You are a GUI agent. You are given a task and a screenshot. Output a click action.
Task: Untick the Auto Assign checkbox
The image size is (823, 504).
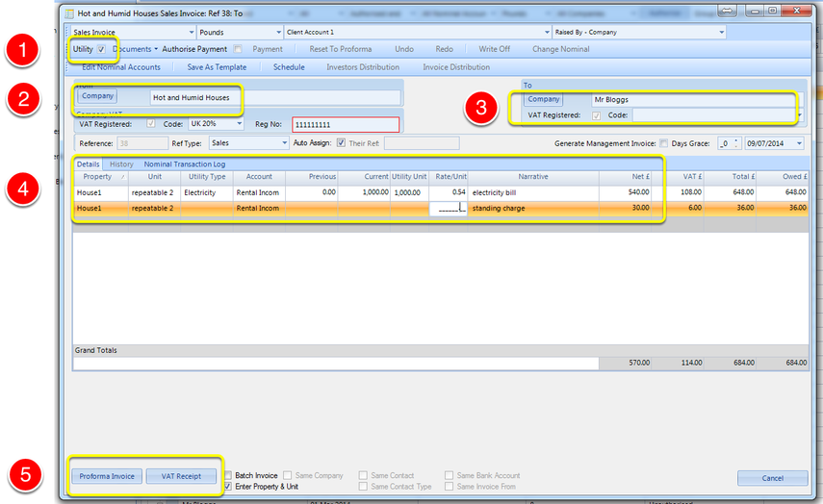(341, 142)
